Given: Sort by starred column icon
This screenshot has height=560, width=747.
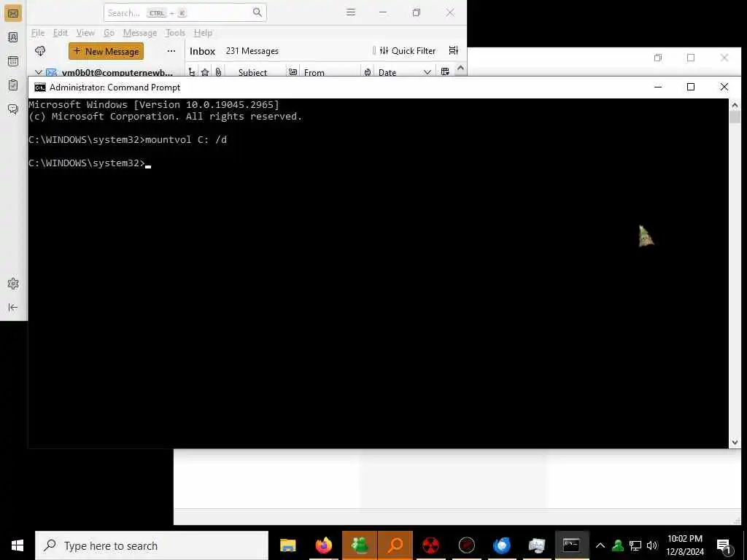Looking at the screenshot, I should tap(205, 72).
